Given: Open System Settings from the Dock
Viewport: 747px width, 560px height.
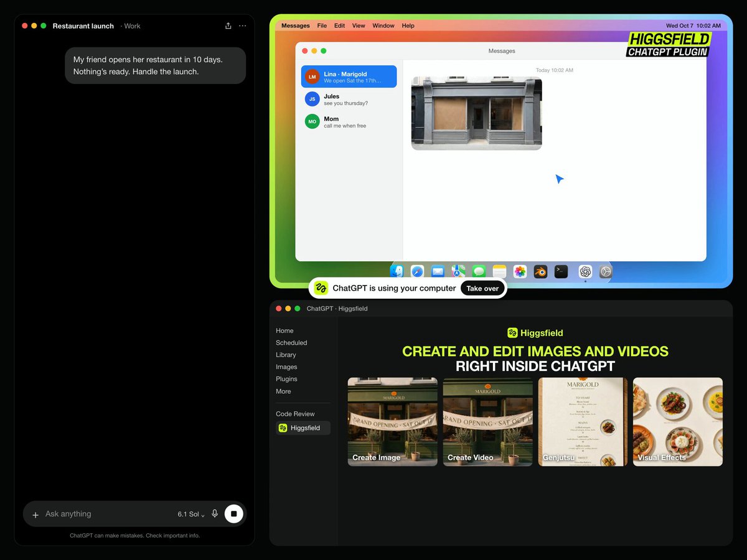Looking at the screenshot, I should [x=606, y=271].
